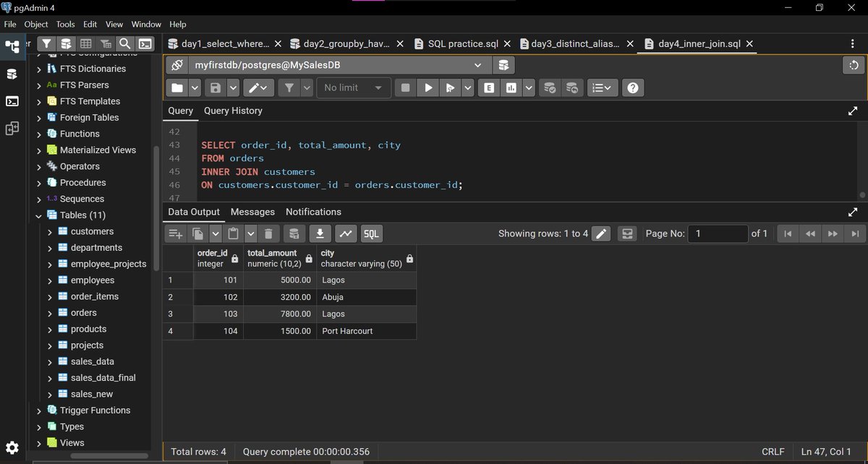Open the Tools menu

65,24
